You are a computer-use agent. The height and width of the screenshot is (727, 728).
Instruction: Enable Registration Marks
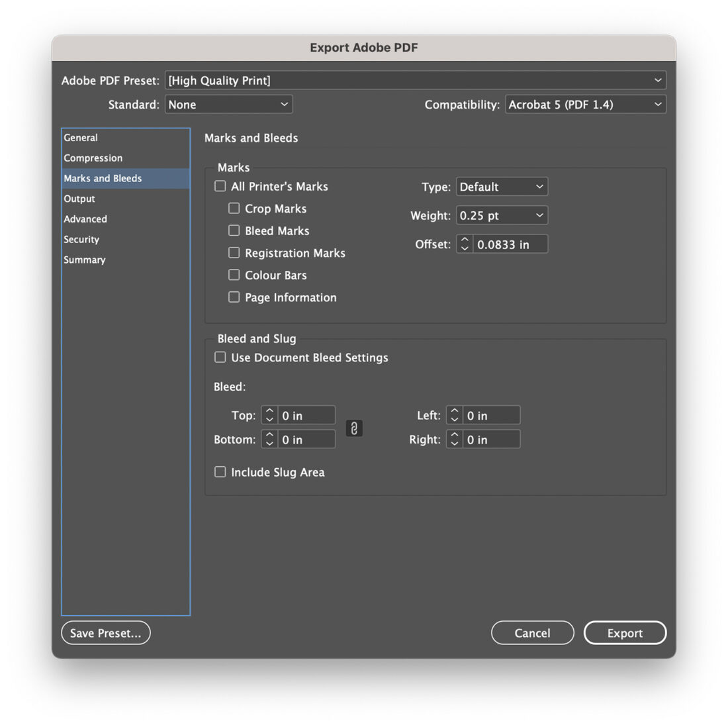click(234, 252)
